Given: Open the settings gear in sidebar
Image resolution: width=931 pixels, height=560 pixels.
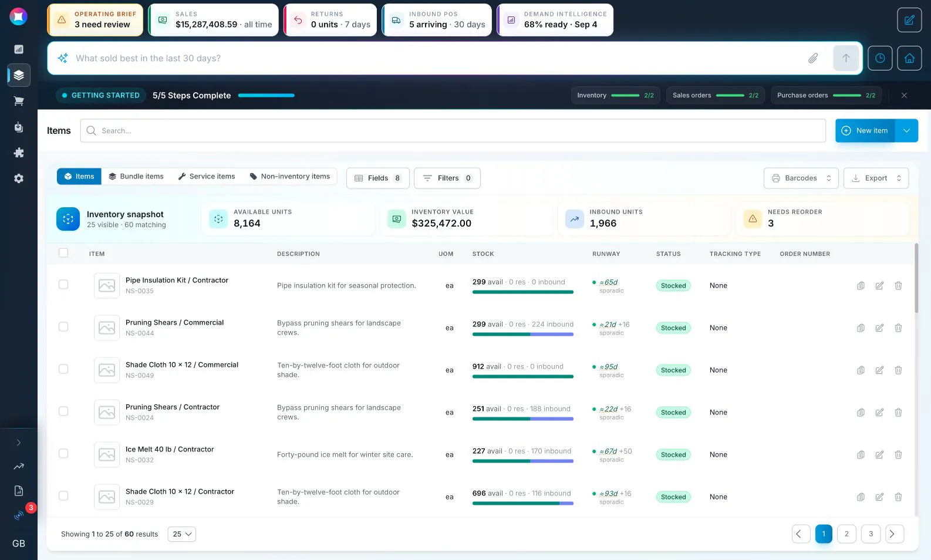Looking at the screenshot, I should tap(19, 178).
